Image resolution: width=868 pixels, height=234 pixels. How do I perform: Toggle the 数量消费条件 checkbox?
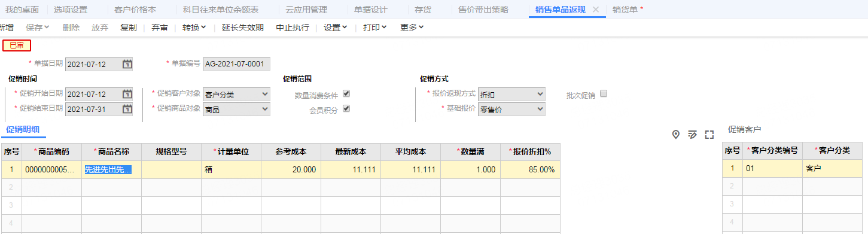(346, 94)
